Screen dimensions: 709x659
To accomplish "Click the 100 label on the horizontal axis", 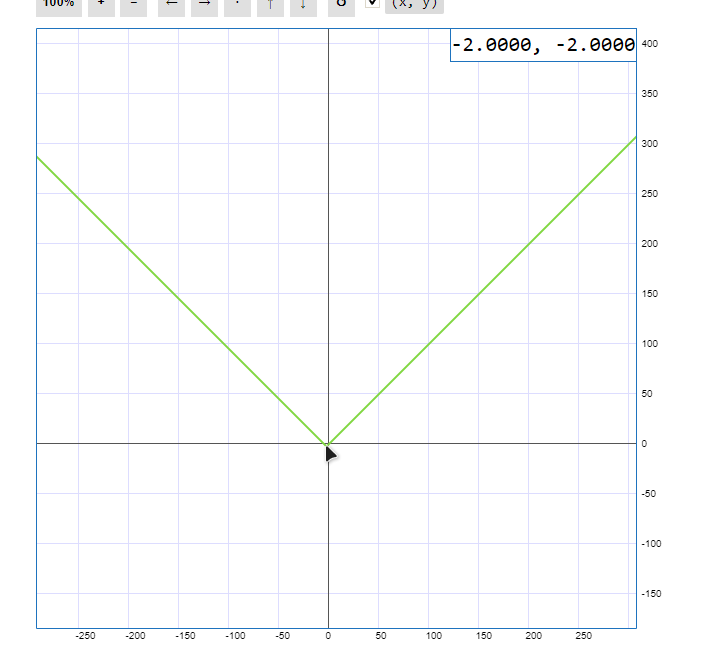I will 433,635.
